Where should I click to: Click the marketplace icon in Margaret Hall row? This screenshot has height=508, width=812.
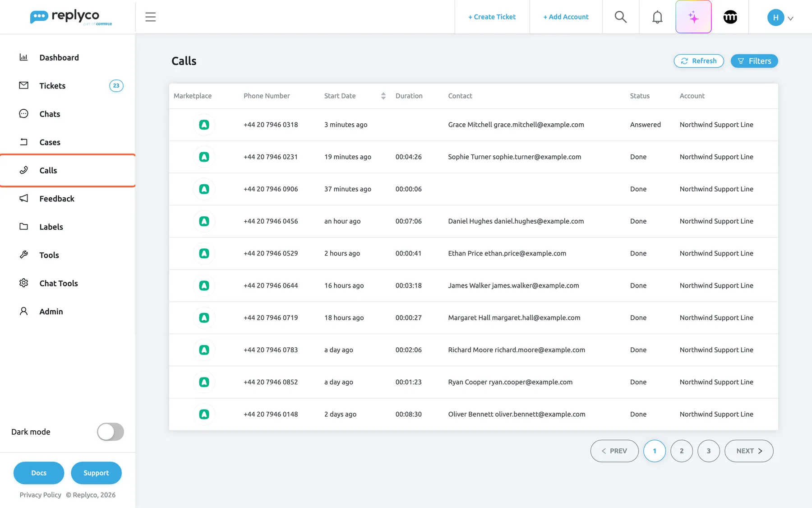coord(204,317)
